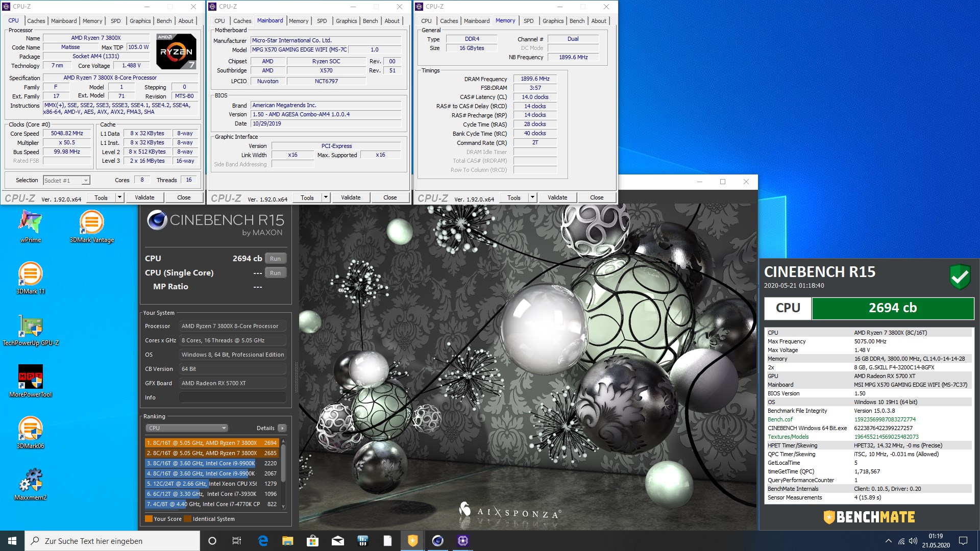Image resolution: width=980 pixels, height=551 pixels.
Task: Click Close in the Mainboard CPU-Z window
Action: (390, 197)
